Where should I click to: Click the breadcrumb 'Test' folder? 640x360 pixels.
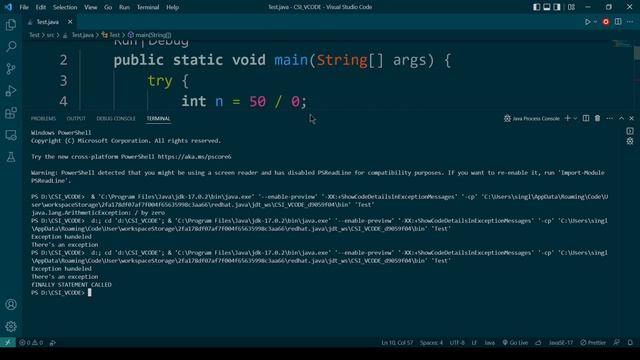34,35
